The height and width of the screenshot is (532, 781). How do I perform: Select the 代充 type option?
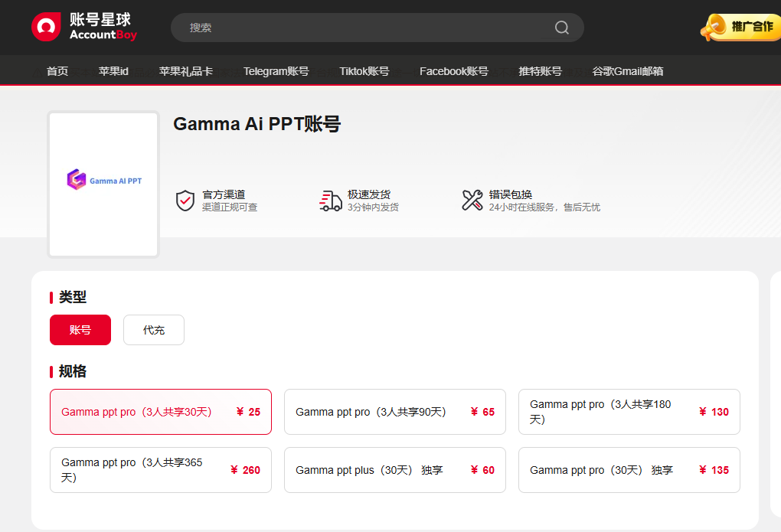[x=154, y=330]
